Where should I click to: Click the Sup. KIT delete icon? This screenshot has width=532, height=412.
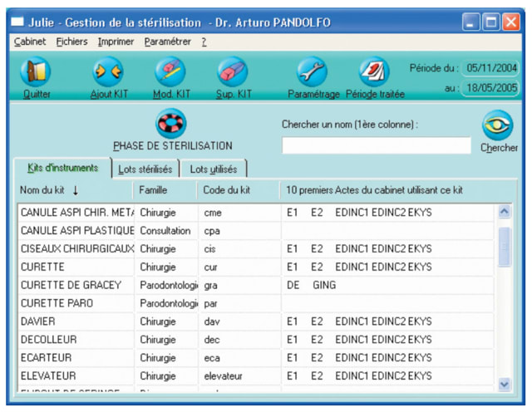point(232,72)
